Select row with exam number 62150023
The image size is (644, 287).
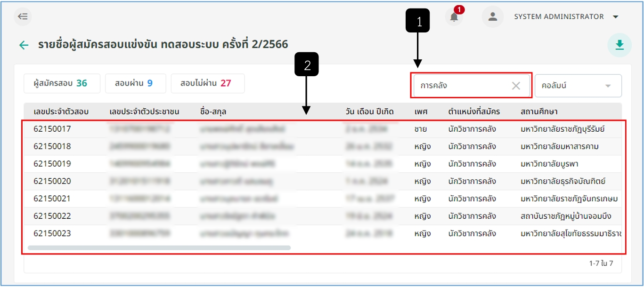[323, 233]
